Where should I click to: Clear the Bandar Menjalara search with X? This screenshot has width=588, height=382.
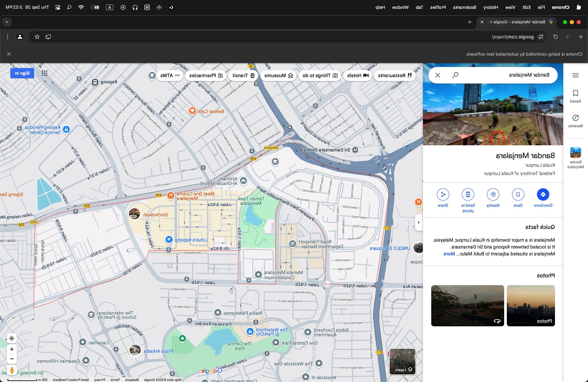[x=438, y=75]
